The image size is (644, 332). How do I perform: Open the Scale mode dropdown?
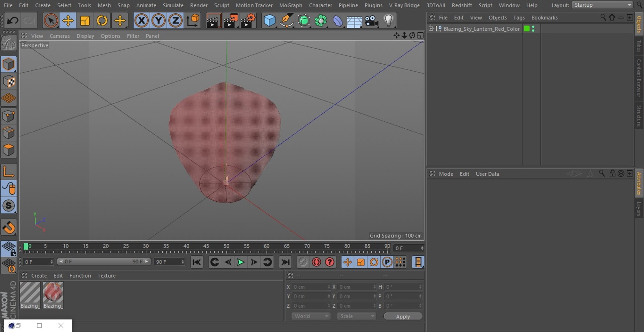(357, 316)
